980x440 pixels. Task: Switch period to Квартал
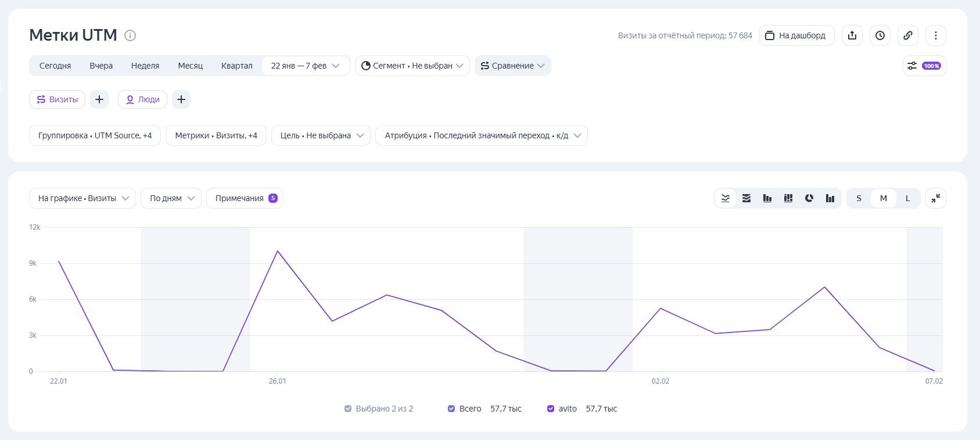(236, 66)
